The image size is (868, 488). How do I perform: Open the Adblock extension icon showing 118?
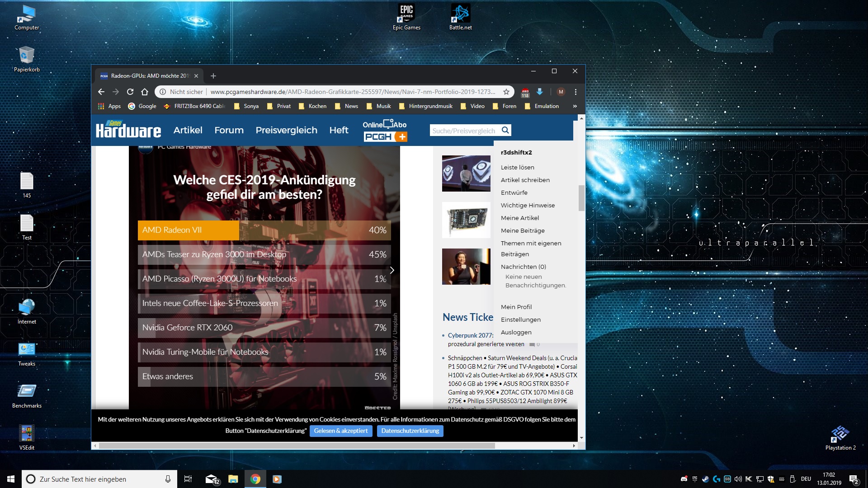pyautogui.click(x=525, y=92)
